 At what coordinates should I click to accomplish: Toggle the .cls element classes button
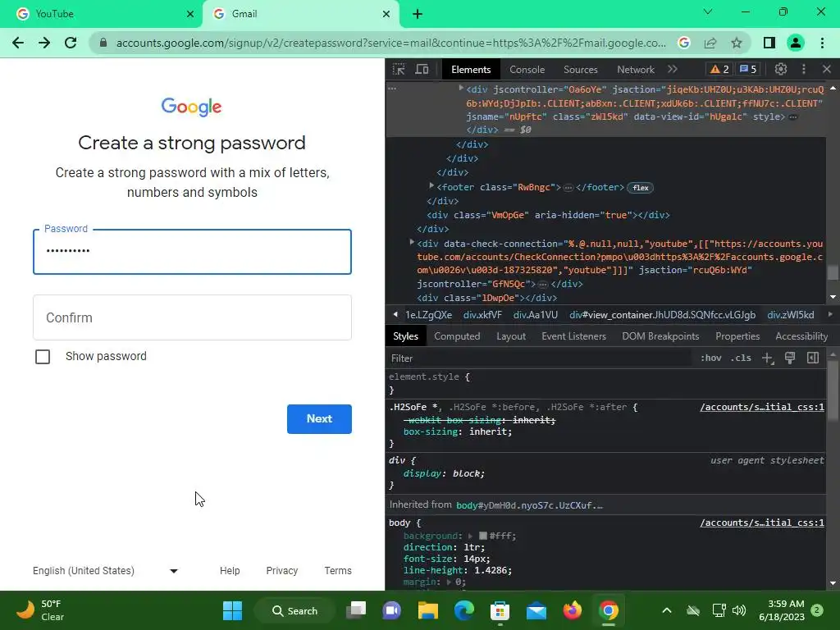click(741, 358)
